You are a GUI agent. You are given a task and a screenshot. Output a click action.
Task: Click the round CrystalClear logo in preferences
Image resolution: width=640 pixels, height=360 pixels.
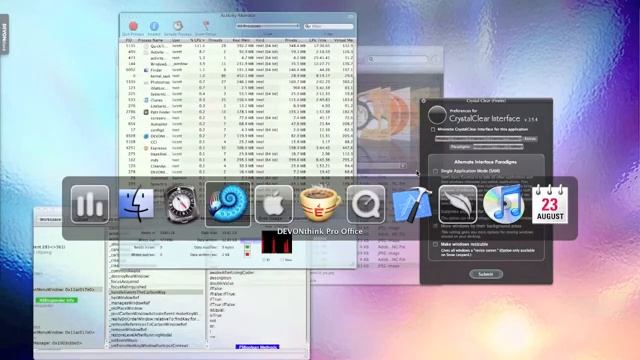point(437,115)
